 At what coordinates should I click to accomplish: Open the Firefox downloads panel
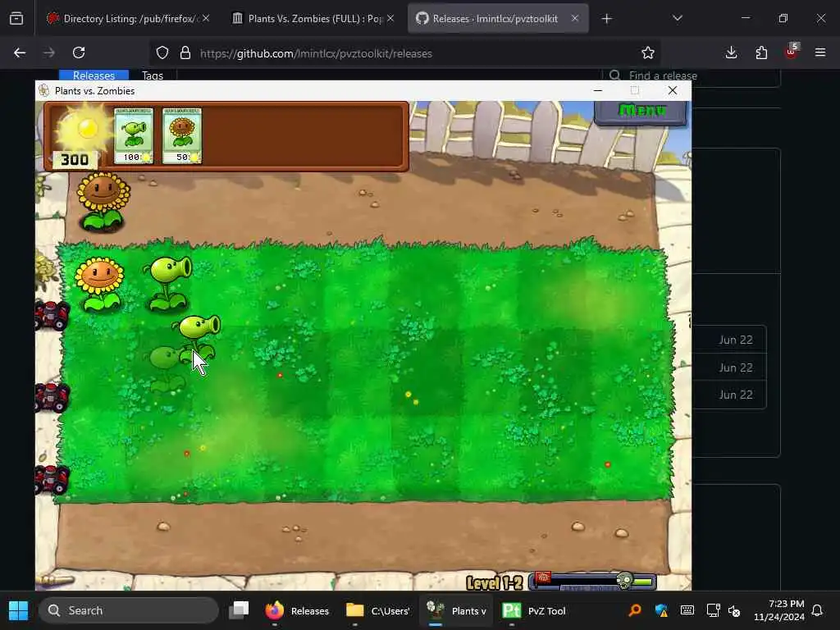[731, 52]
